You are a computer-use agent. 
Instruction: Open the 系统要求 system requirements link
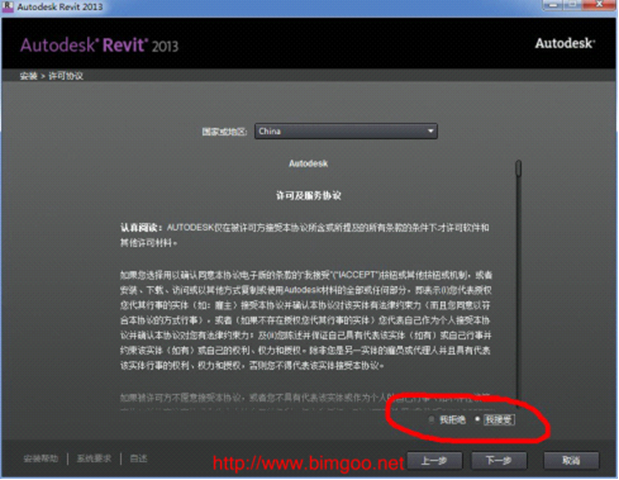tap(94, 458)
